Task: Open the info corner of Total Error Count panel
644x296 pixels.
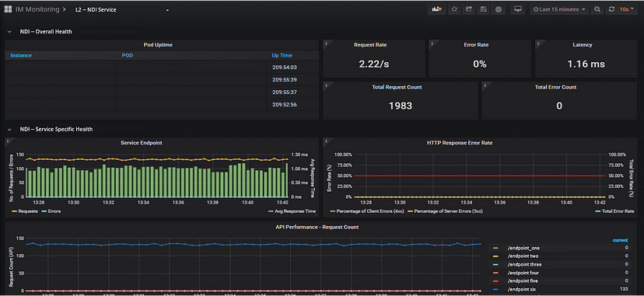Action: click(x=485, y=85)
